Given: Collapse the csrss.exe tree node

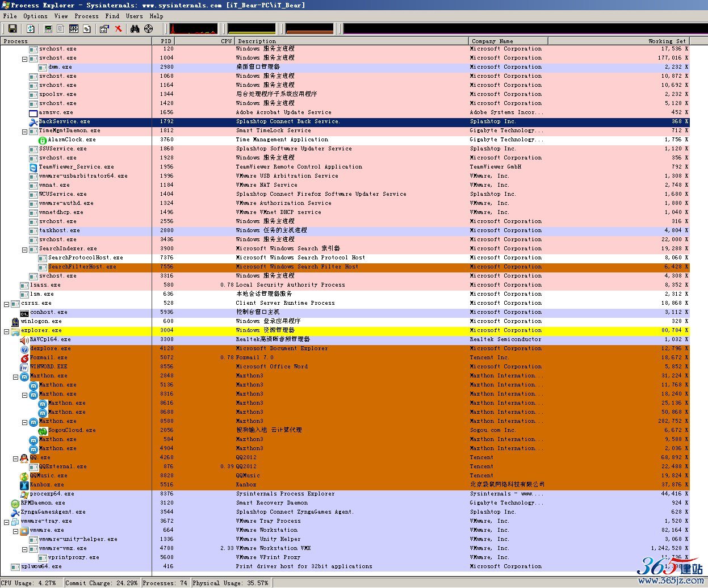Looking at the screenshot, I should tap(6, 304).
